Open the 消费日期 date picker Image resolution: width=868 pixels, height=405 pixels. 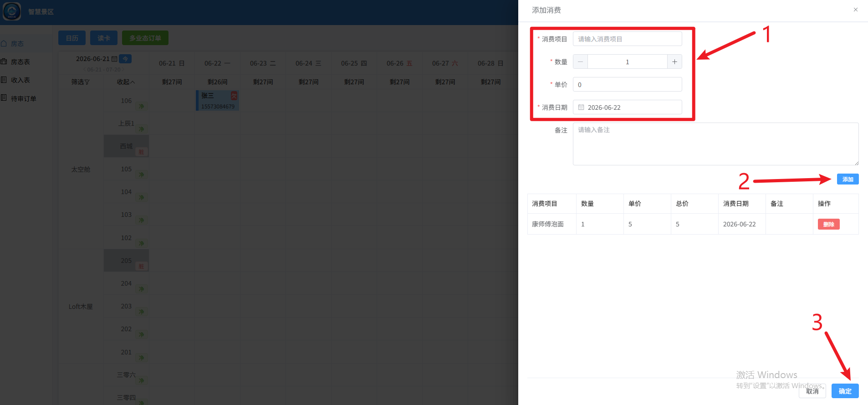(627, 107)
